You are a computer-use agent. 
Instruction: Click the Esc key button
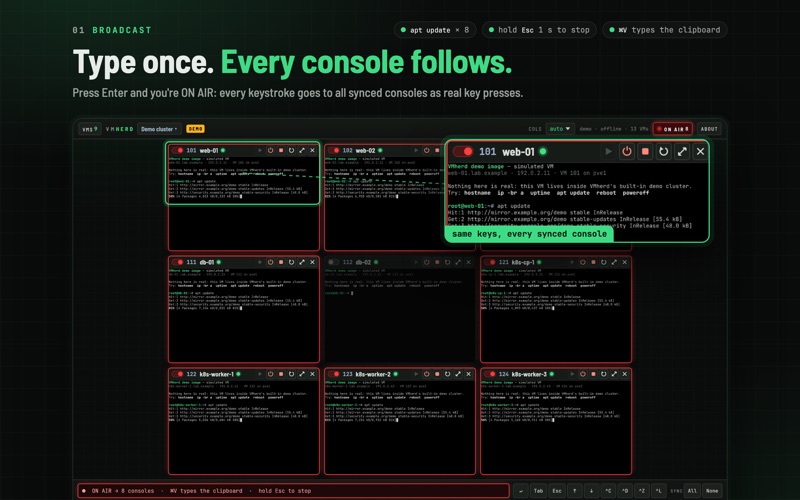coord(557,491)
